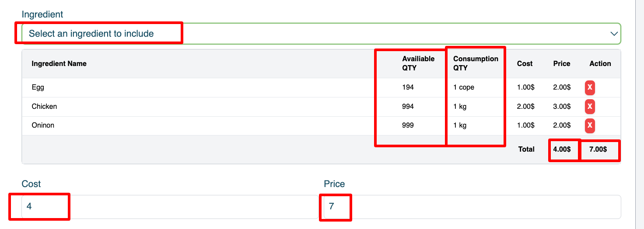Screen dimensions: 644x229
Task: Click the Ingredient Name column header
Action: pyautogui.click(x=59, y=64)
